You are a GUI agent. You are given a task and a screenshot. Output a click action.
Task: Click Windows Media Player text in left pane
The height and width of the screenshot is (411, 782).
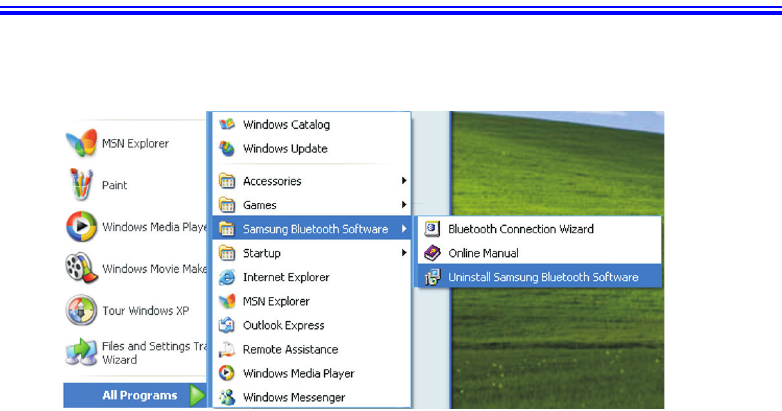154,227
